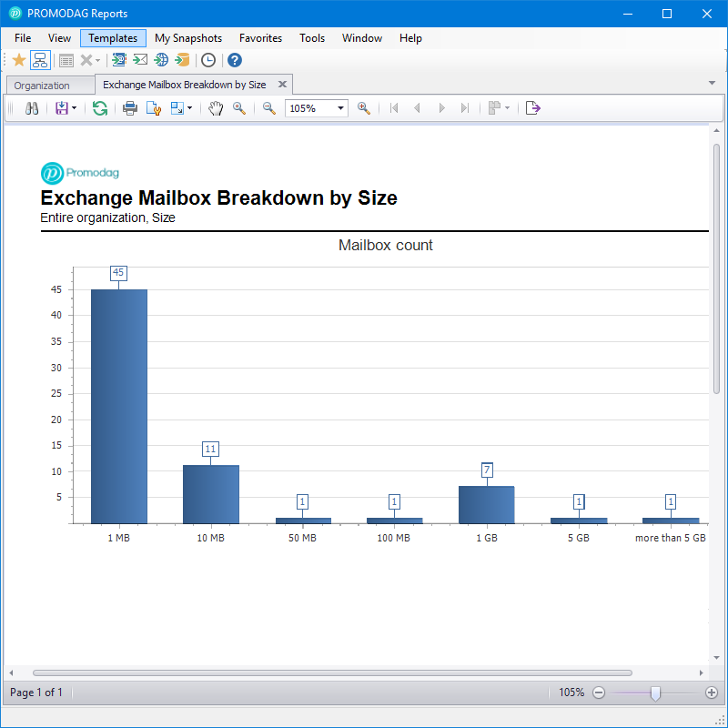Click the zoom in magnifier icon
Viewport: 728px width, 728px height.
[364, 108]
